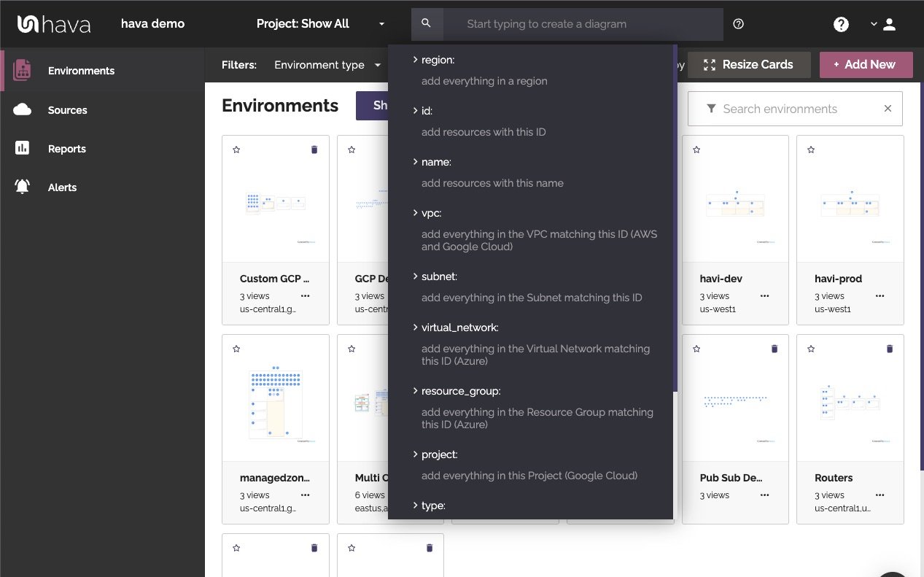Open the Environment type filter dropdown
This screenshot has height=577, width=924.
pos(327,65)
